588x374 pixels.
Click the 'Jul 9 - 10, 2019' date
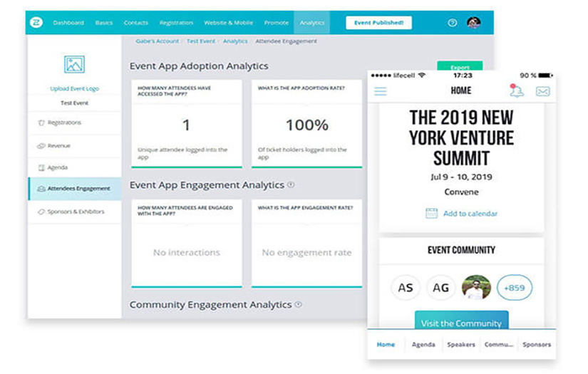(x=461, y=177)
